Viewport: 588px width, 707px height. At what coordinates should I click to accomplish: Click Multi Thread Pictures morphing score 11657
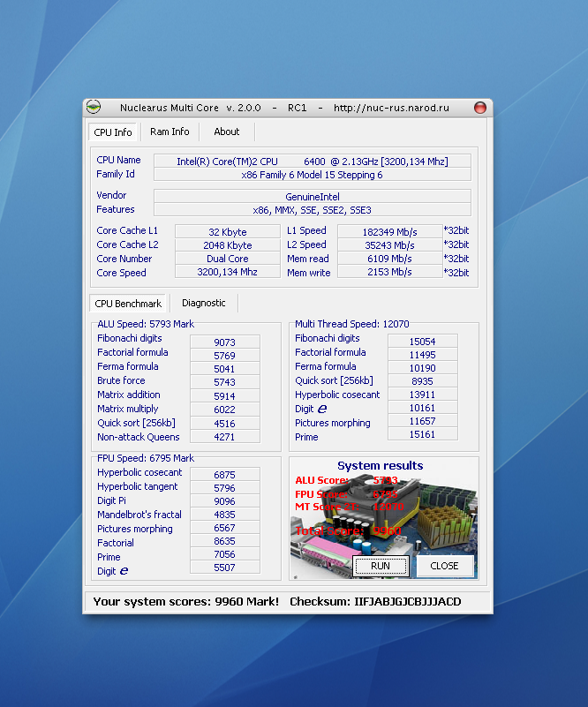point(423,421)
